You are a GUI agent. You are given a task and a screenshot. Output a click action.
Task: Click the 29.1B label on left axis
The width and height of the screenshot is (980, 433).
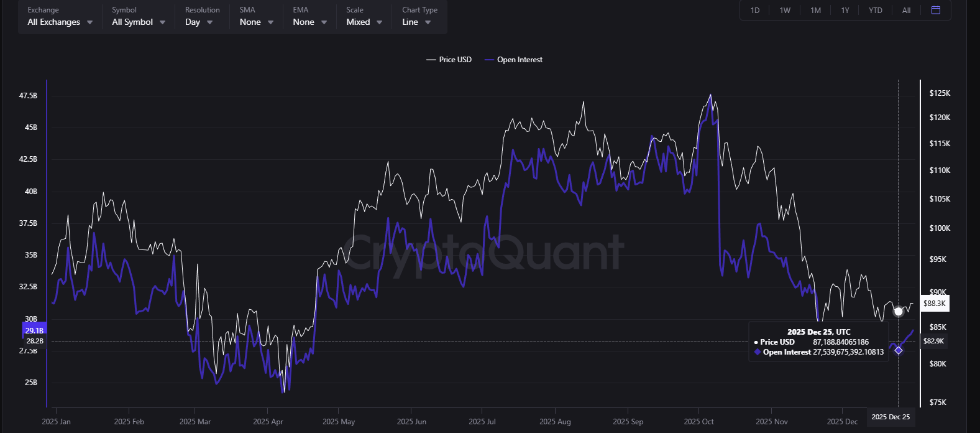pos(34,331)
